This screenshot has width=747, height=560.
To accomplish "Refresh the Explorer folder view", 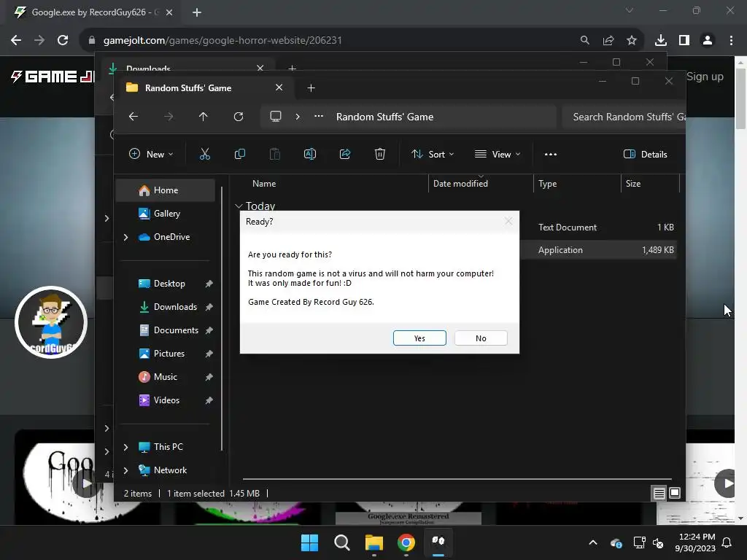I will tap(239, 117).
